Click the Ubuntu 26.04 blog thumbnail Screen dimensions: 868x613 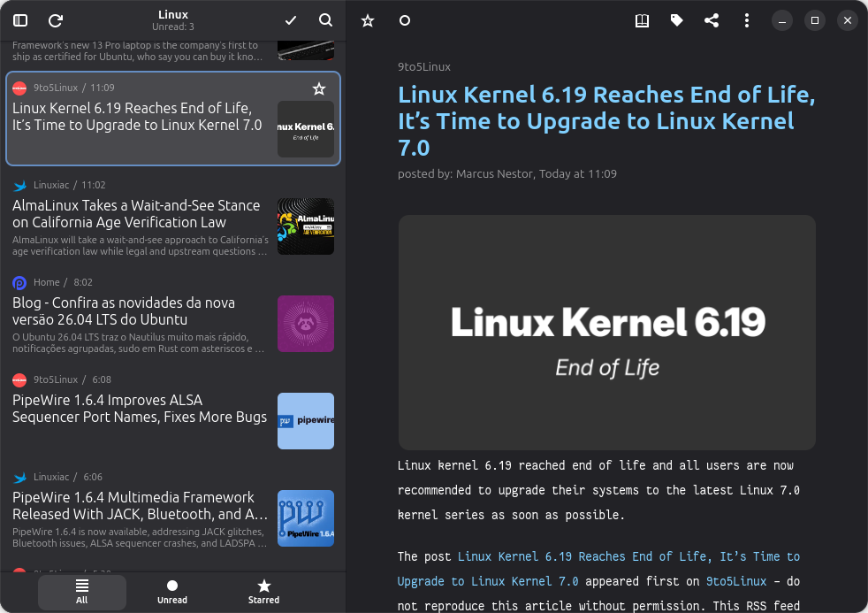[306, 324]
